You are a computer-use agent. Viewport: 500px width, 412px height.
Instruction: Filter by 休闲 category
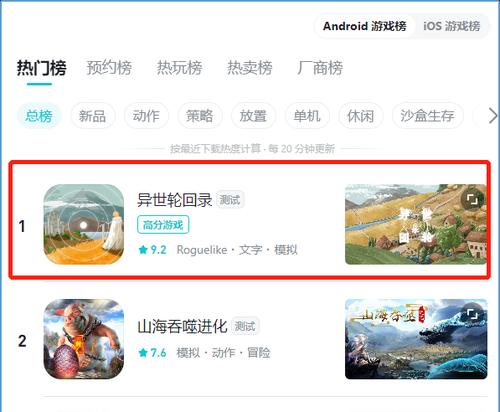click(x=360, y=116)
